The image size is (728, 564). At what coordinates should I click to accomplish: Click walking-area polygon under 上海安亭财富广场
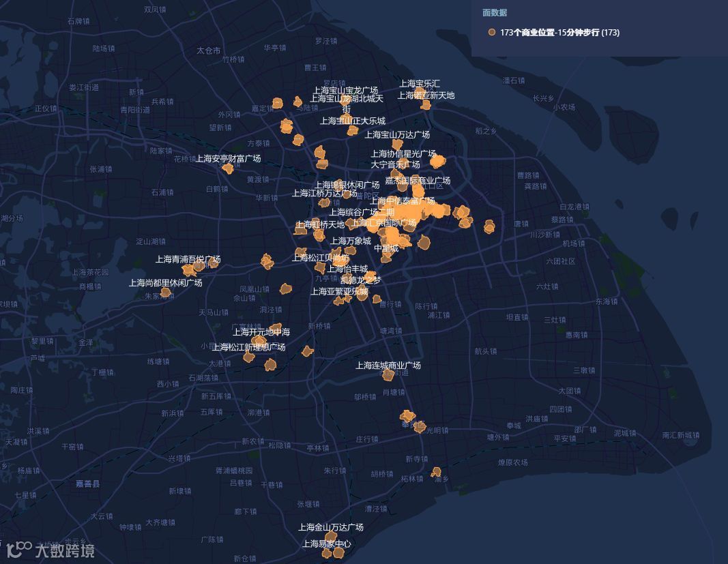pos(227,168)
